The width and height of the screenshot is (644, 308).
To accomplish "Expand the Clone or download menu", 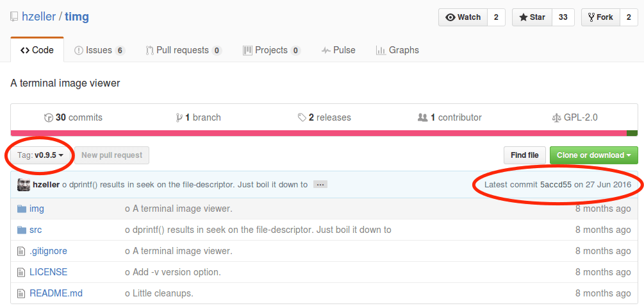I will pos(593,155).
